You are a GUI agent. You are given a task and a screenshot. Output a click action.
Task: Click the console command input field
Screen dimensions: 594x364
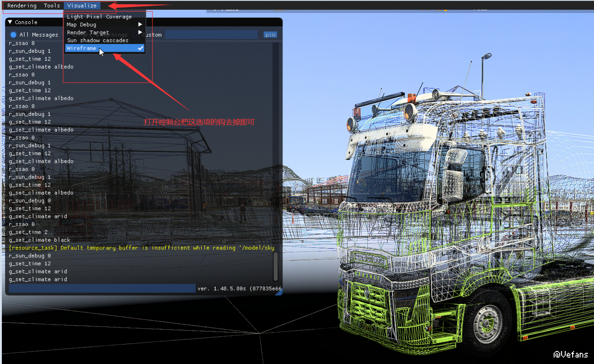click(x=102, y=288)
